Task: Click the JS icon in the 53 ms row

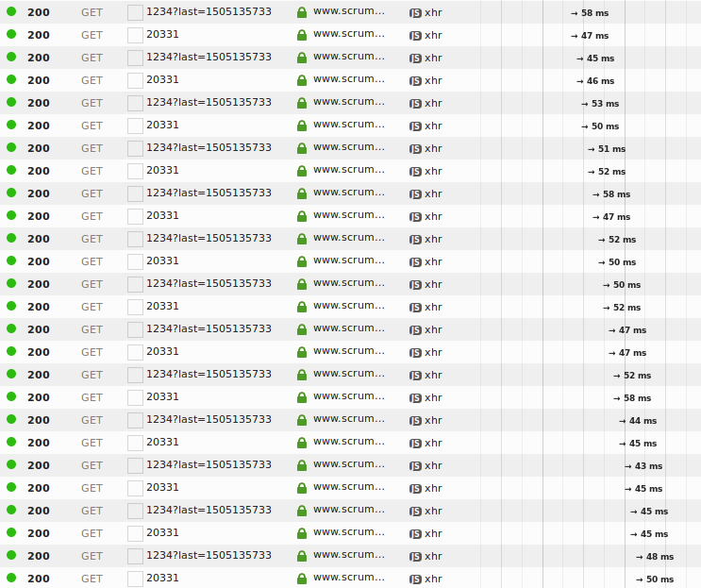Action: coord(415,104)
